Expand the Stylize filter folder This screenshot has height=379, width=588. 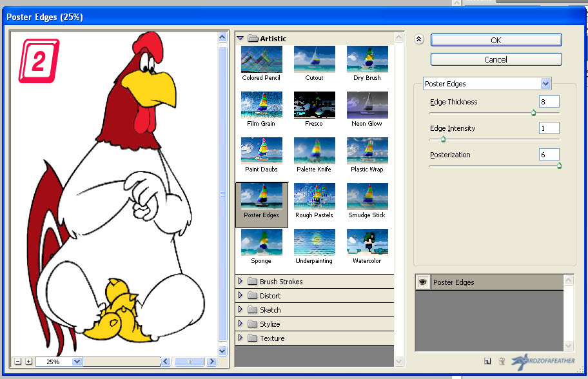pyautogui.click(x=240, y=323)
